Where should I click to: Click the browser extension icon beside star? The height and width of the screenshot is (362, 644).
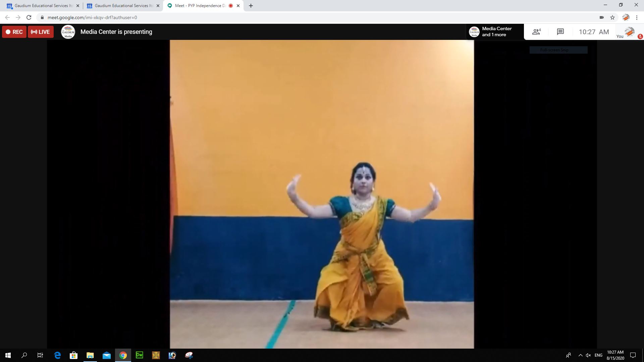point(626,17)
